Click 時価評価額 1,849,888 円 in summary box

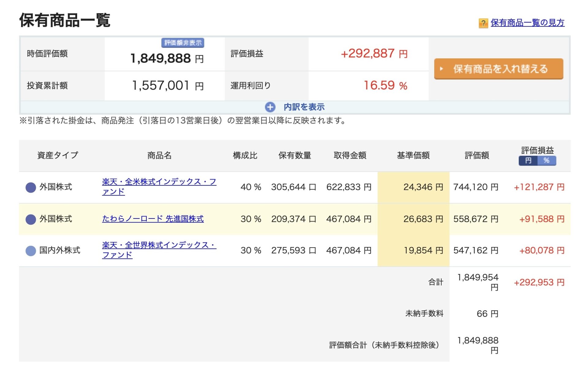[x=167, y=58]
